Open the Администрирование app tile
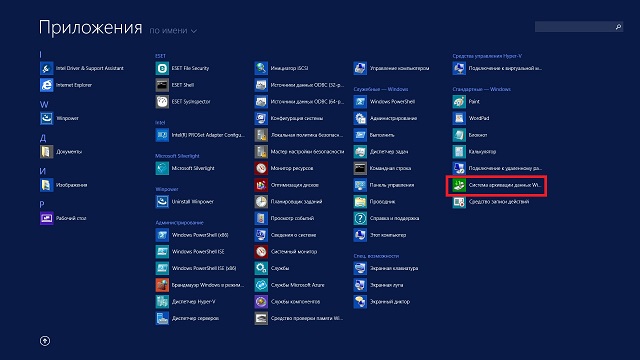Image resolution: width=640 pixels, height=360 pixels. [386, 118]
